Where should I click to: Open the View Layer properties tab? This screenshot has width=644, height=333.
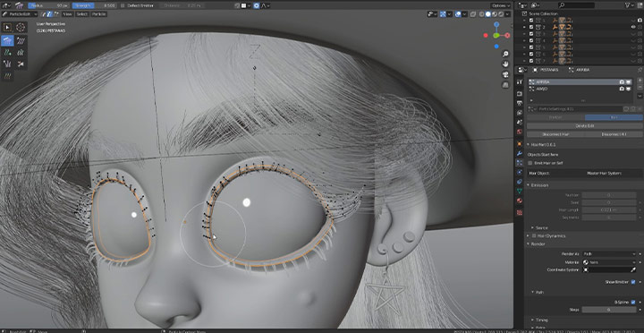(520, 113)
